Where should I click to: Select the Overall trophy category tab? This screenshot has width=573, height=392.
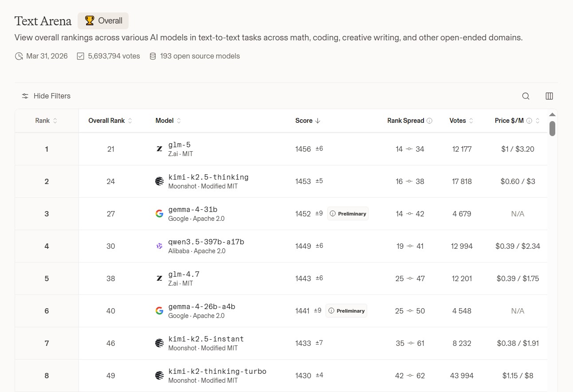tap(103, 21)
